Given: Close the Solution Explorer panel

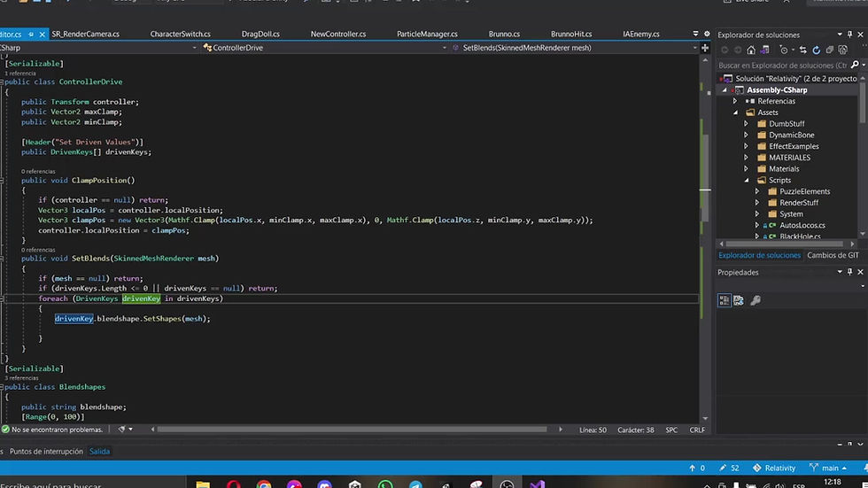Looking at the screenshot, I should 860,35.
